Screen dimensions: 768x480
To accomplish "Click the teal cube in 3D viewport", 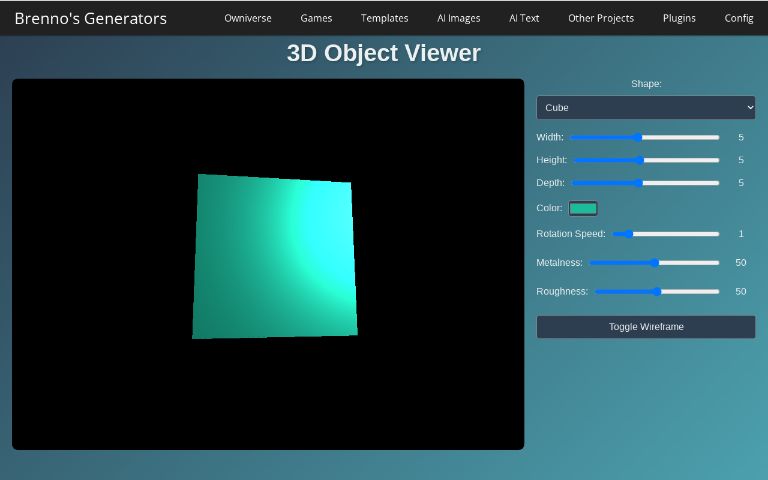I will [x=274, y=257].
